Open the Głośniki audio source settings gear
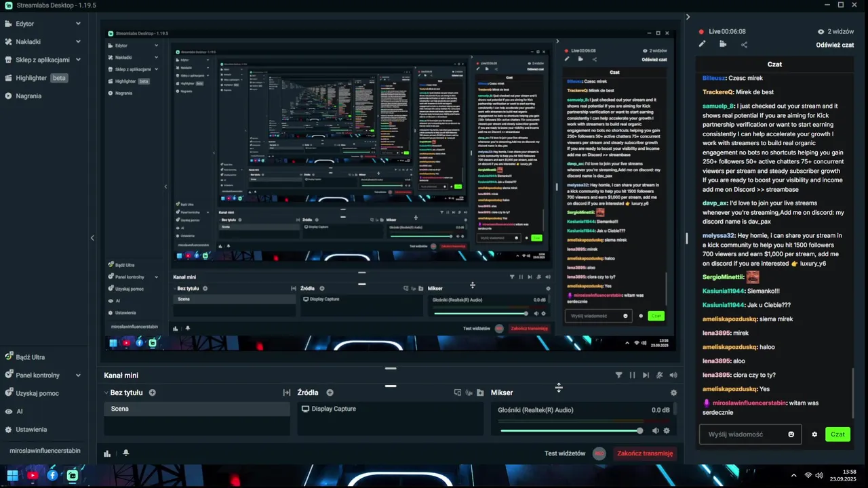Viewport: 868px width, 488px height. (667, 430)
